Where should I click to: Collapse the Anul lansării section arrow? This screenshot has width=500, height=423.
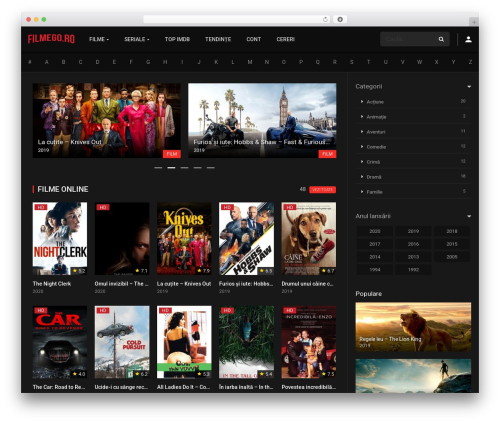(469, 216)
